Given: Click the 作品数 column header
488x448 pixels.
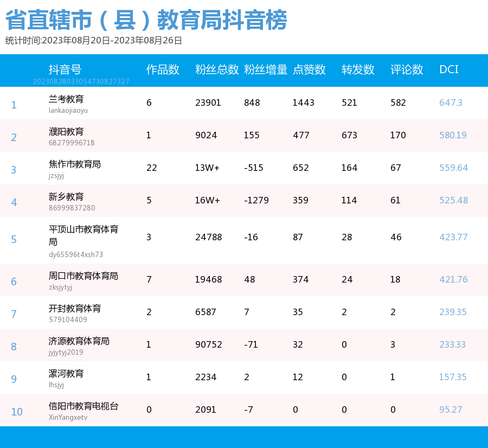Looking at the screenshot, I should [163, 69].
